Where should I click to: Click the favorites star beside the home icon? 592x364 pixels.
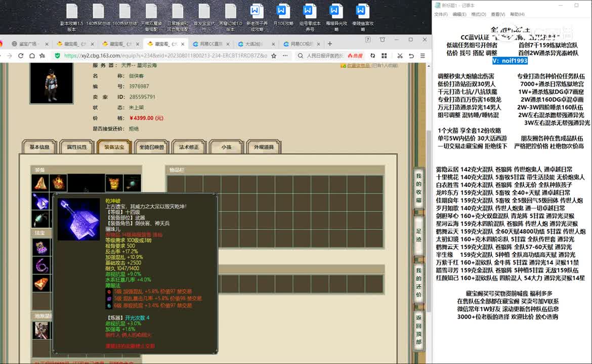43,56
